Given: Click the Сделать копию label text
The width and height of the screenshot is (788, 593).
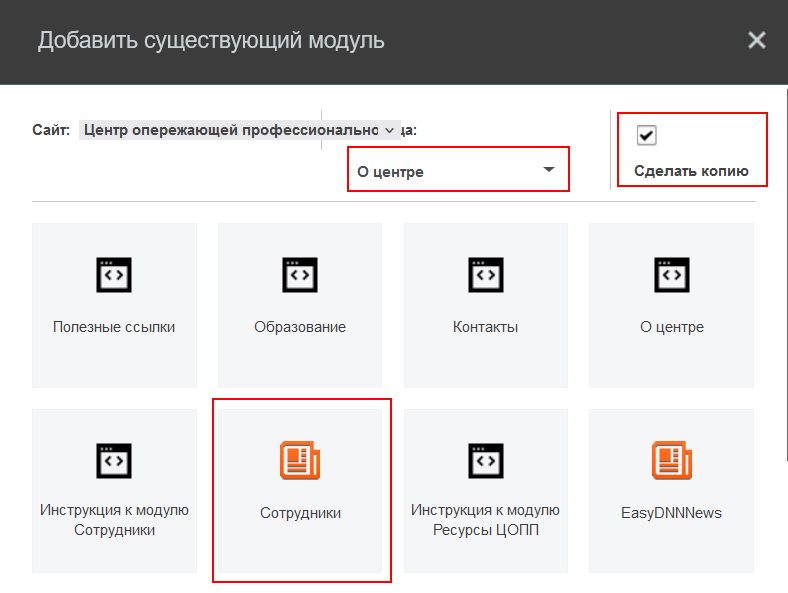Looking at the screenshot, I should pyautogui.click(x=691, y=171).
